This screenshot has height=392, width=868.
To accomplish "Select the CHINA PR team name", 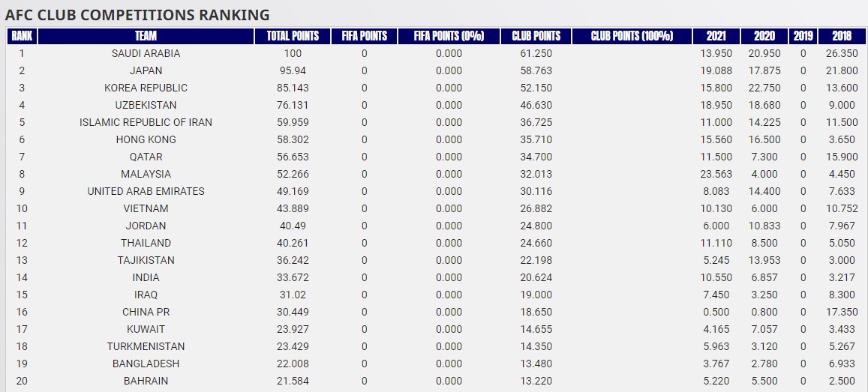I will [x=146, y=312].
